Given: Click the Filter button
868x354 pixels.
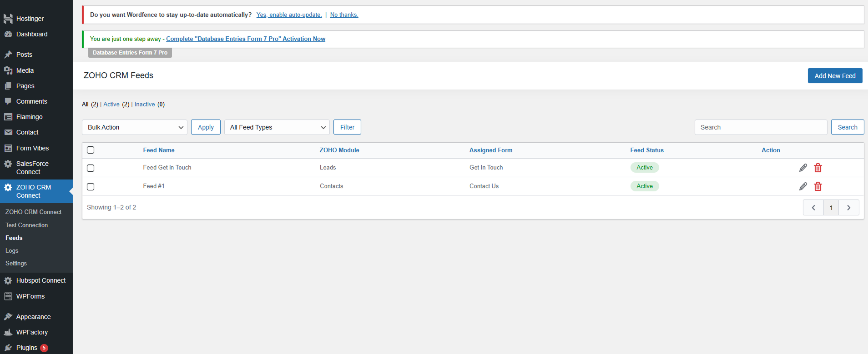Looking at the screenshot, I should [347, 127].
